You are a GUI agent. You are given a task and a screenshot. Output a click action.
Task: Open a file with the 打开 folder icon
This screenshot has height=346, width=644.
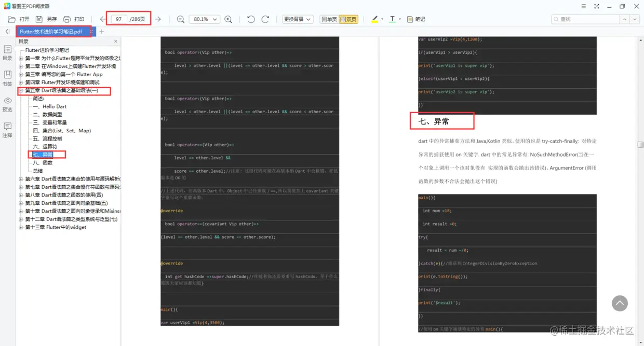click(12, 19)
